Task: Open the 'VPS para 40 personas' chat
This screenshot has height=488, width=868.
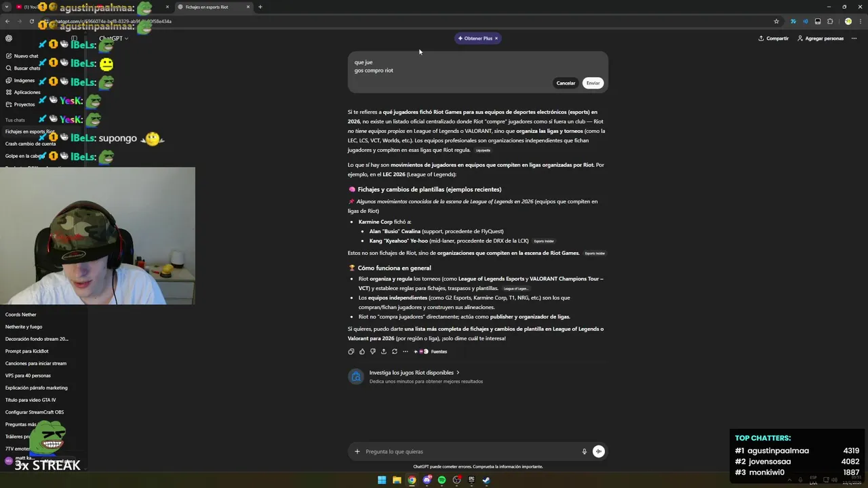Action: tap(28, 375)
